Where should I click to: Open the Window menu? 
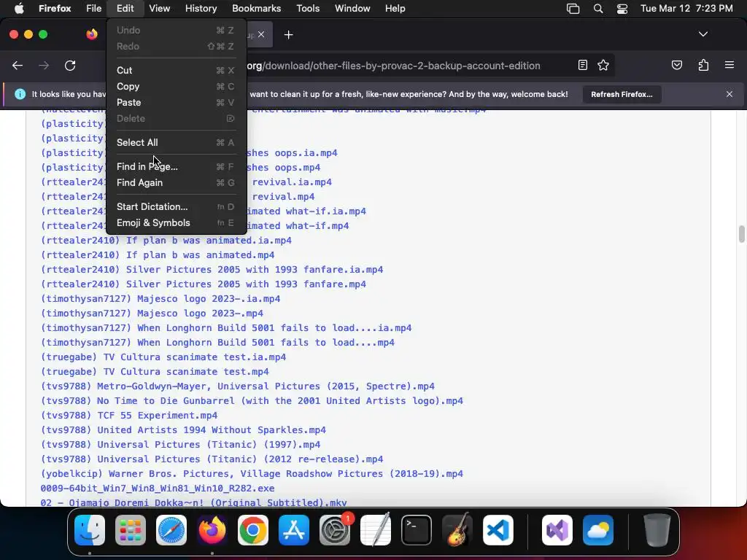coord(352,9)
